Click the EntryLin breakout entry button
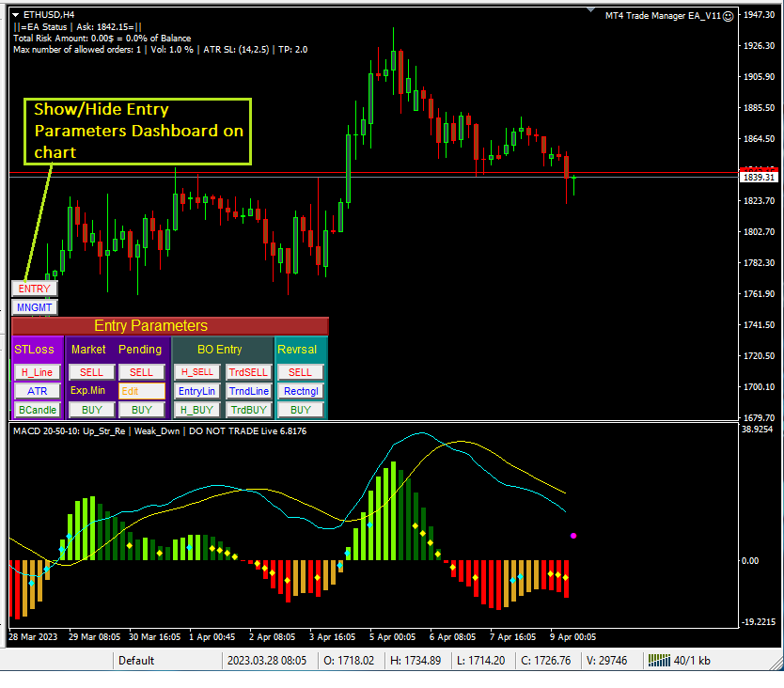Screen dimensions: 784x688 [x=197, y=392]
